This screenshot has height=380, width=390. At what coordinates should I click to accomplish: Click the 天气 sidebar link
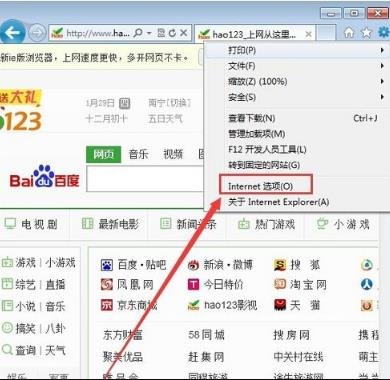click(x=55, y=350)
